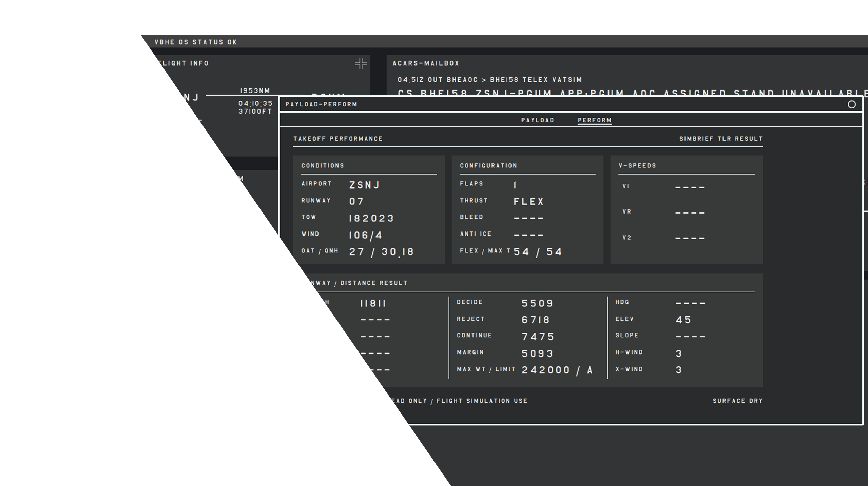This screenshot has width=868, height=486.
Task: Switch to the PAYLOAD tab
Action: point(538,120)
